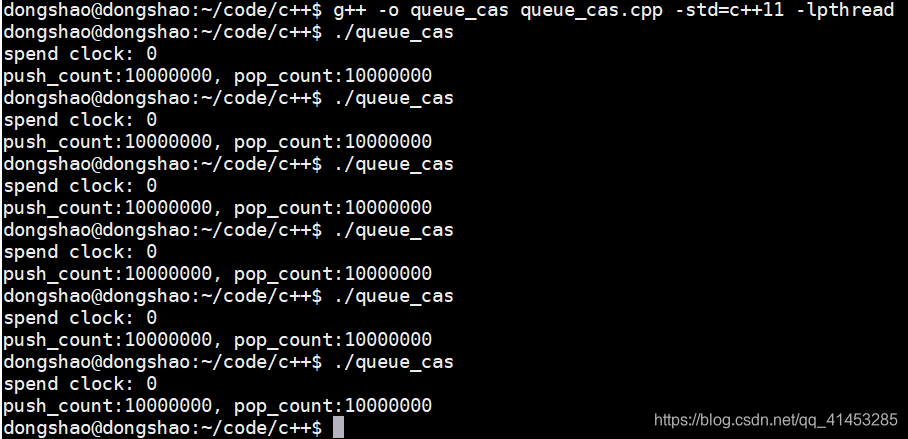
Task: Click the last "spend clock: 0" line
Action: coord(80,384)
